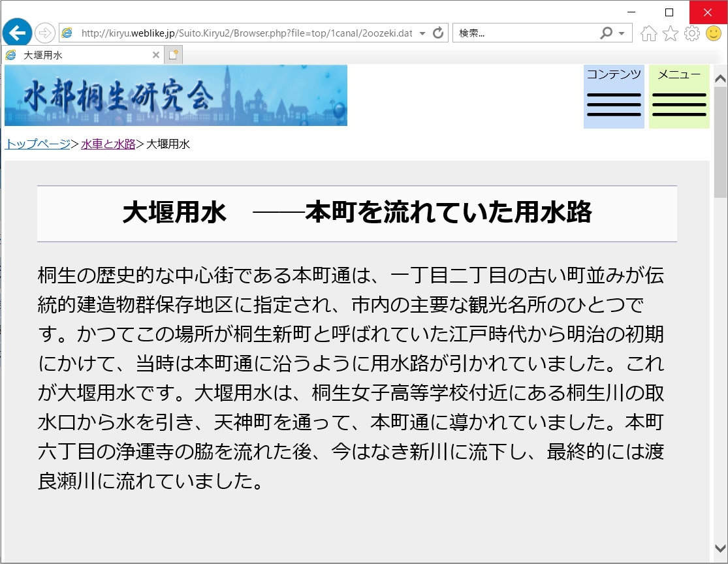
Task: Open a new tab with the new tab button
Action: tap(173, 55)
